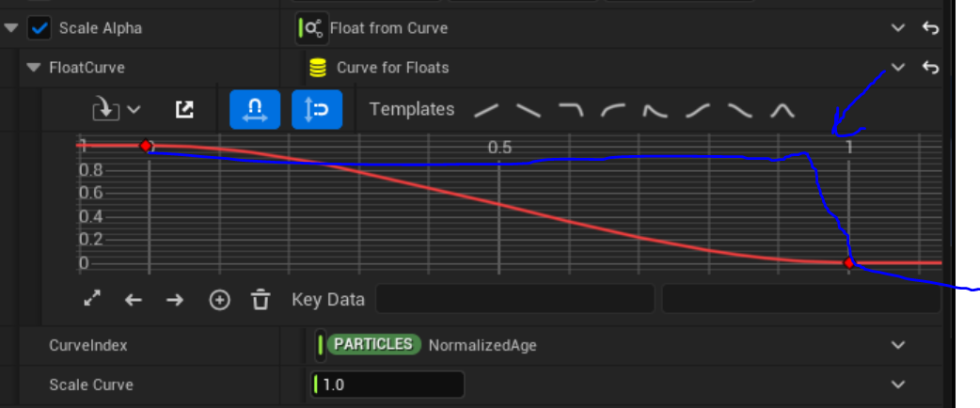Viewport: 980px width, 408px height.
Task: Select next key with right arrow
Action: click(x=175, y=300)
